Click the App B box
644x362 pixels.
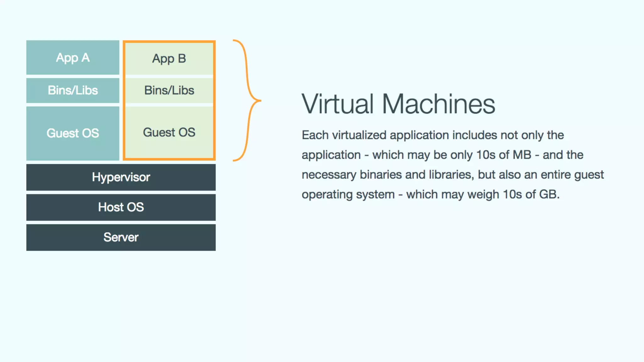pyautogui.click(x=169, y=59)
